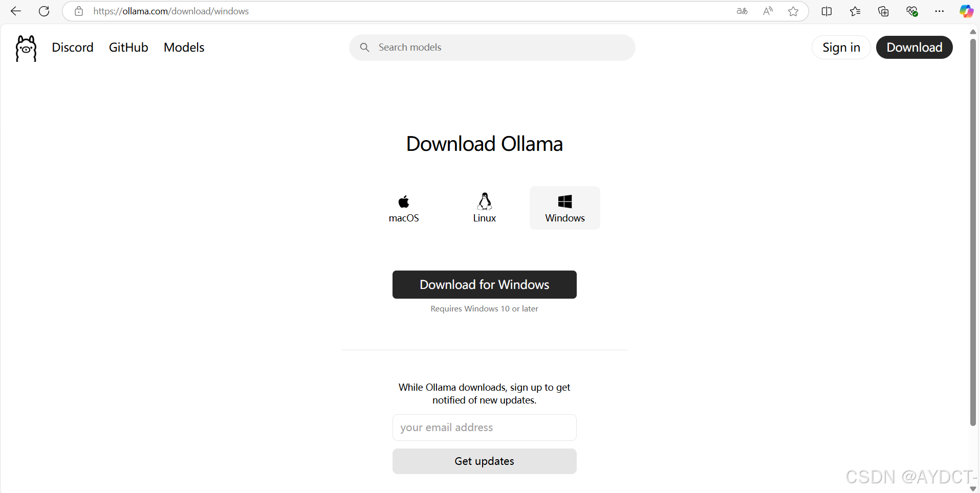Image resolution: width=980 pixels, height=493 pixels.
Task: Click the browser back arrow
Action: (x=16, y=11)
